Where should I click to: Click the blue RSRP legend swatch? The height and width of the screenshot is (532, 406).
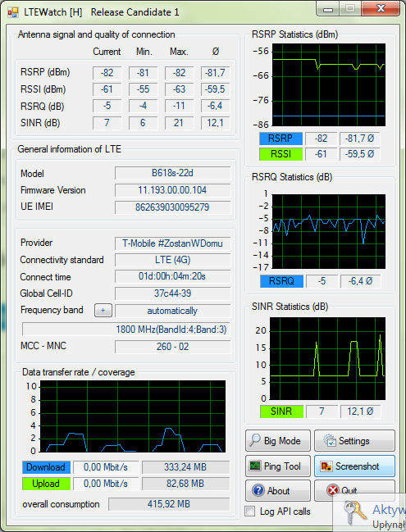[x=281, y=139]
